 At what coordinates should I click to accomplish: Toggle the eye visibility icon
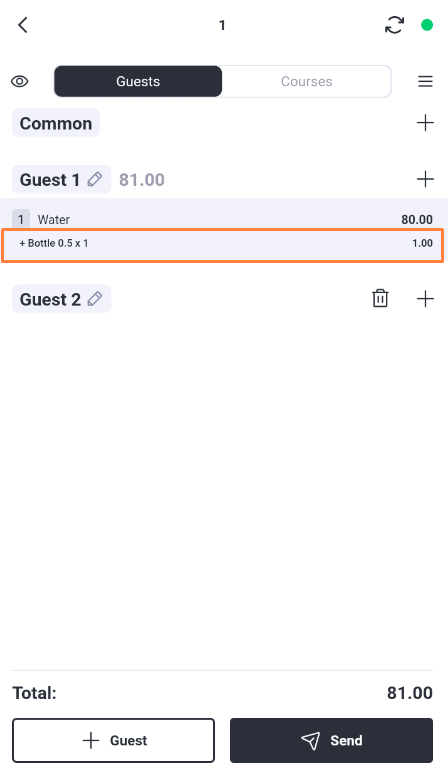point(20,81)
